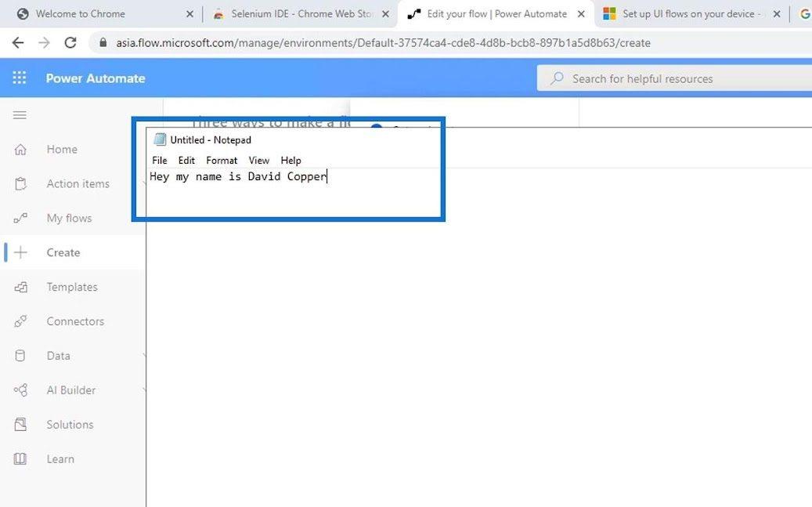Click the Notepad window title icon
Image resolution: width=812 pixels, height=507 pixels.
pyautogui.click(x=160, y=139)
